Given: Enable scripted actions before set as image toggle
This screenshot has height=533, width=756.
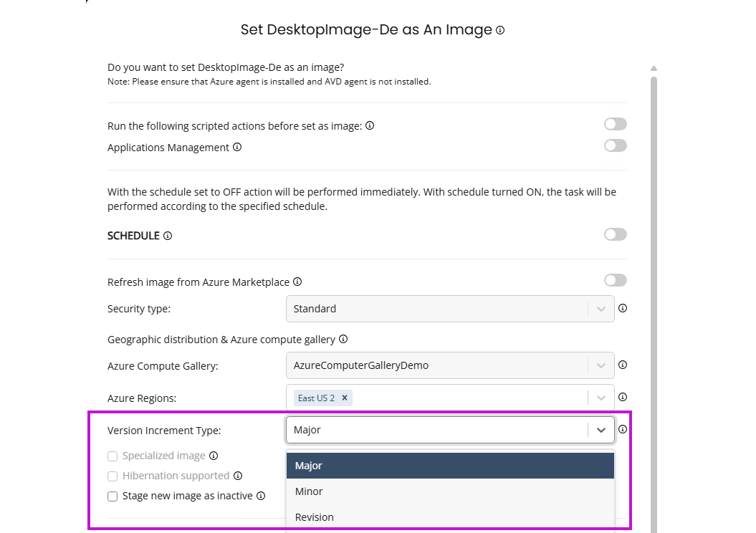Looking at the screenshot, I should click(615, 124).
